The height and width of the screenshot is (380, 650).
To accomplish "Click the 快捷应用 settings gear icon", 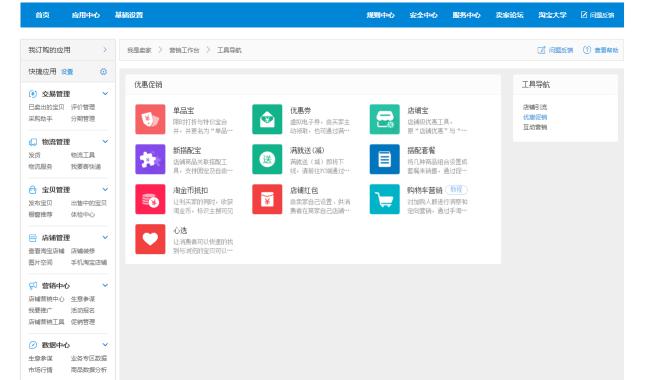I will click(104, 72).
